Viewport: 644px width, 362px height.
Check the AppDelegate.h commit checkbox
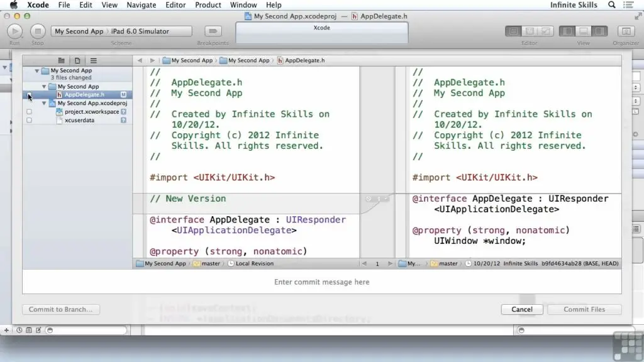tap(29, 95)
